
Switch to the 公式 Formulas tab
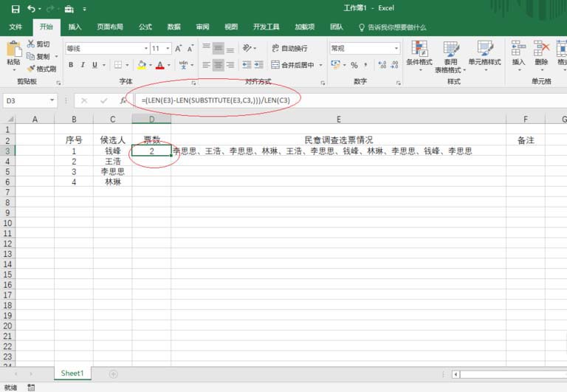[145, 27]
